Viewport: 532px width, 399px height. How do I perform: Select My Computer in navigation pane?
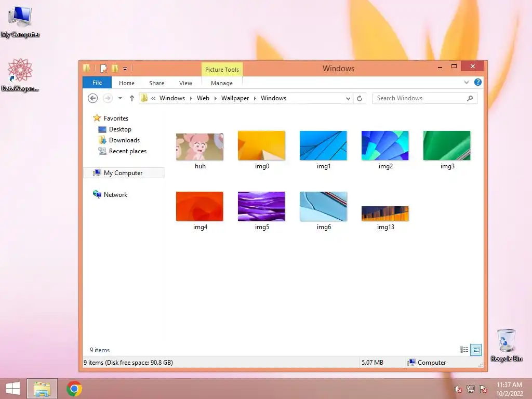coord(123,172)
